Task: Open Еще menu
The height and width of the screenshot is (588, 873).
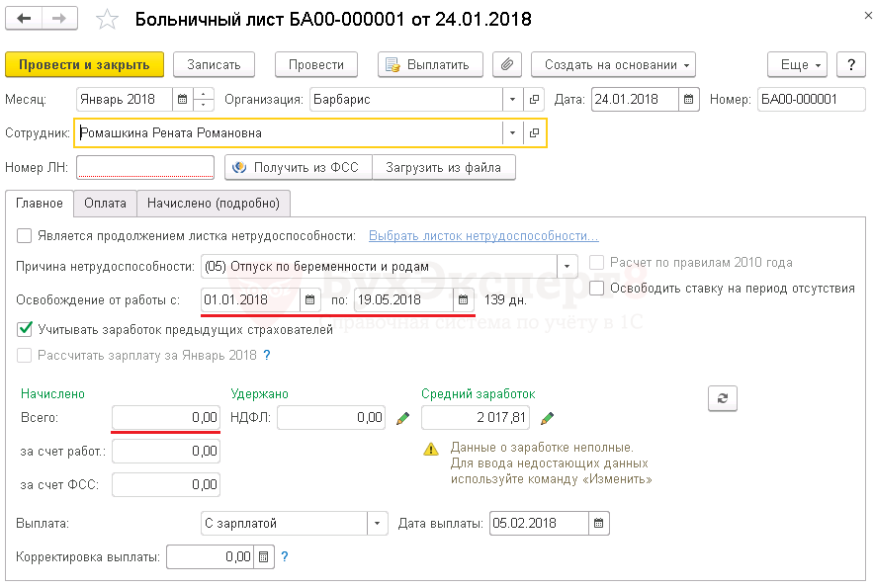Action: [797, 64]
